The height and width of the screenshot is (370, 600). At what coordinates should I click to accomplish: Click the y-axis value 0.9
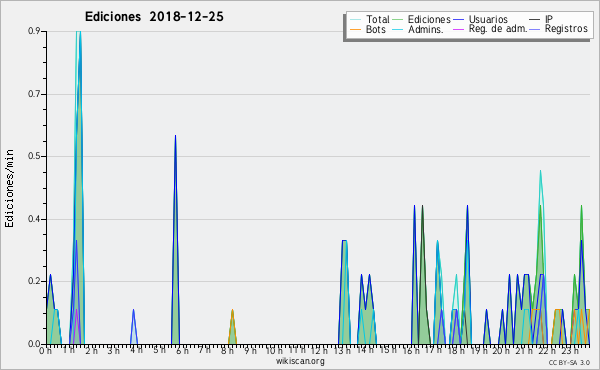tap(34, 31)
